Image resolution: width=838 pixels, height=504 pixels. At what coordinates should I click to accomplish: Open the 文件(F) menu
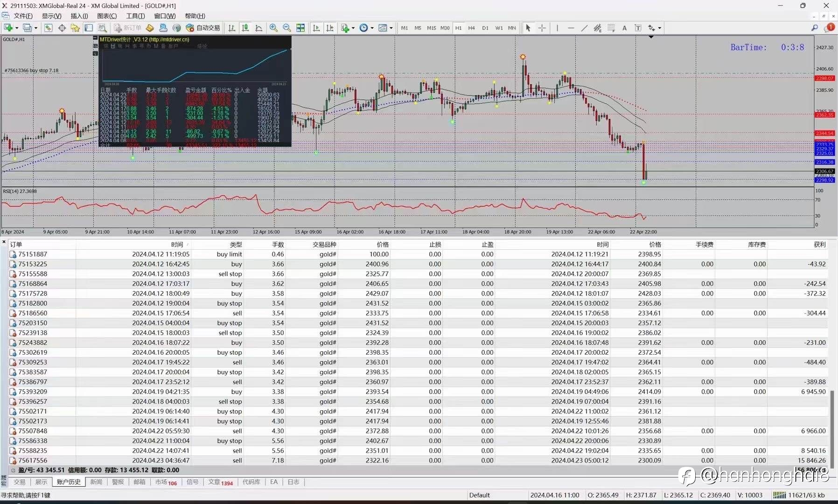tap(23, 16)
